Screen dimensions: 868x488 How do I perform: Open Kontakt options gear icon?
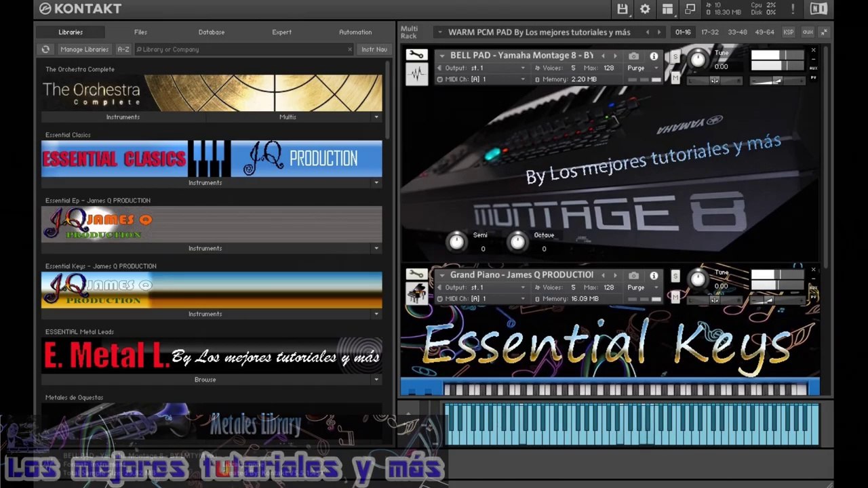click(x=645, y=9)
